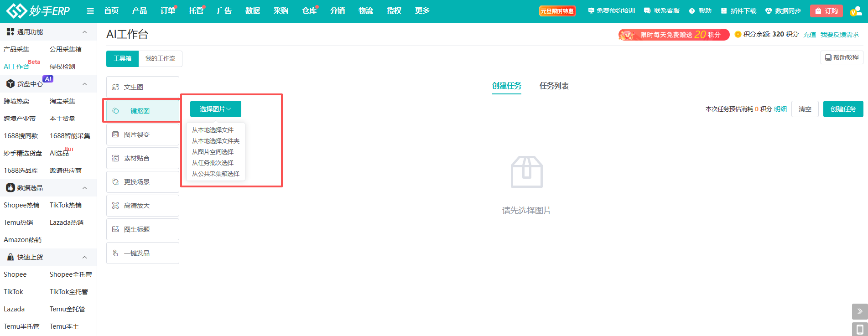Click the mobile phone icon at bottom right
The image size is (868, 336).
click(x=860, y=329)
